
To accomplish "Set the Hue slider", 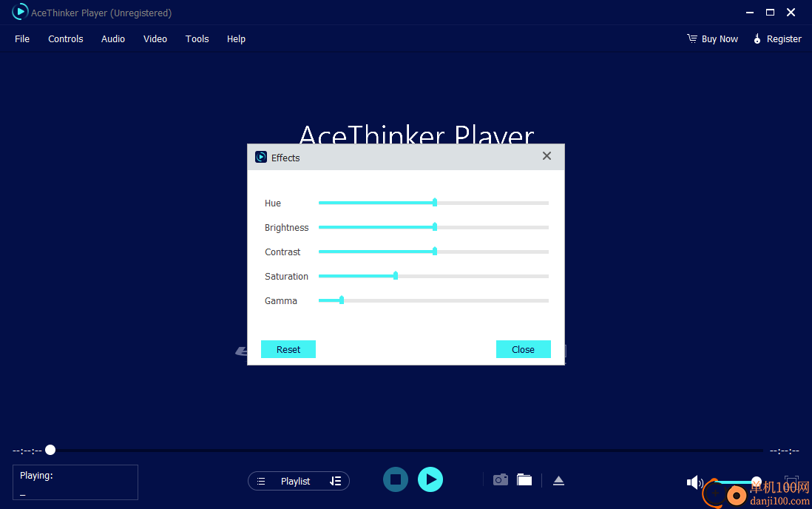I will 434,203.
